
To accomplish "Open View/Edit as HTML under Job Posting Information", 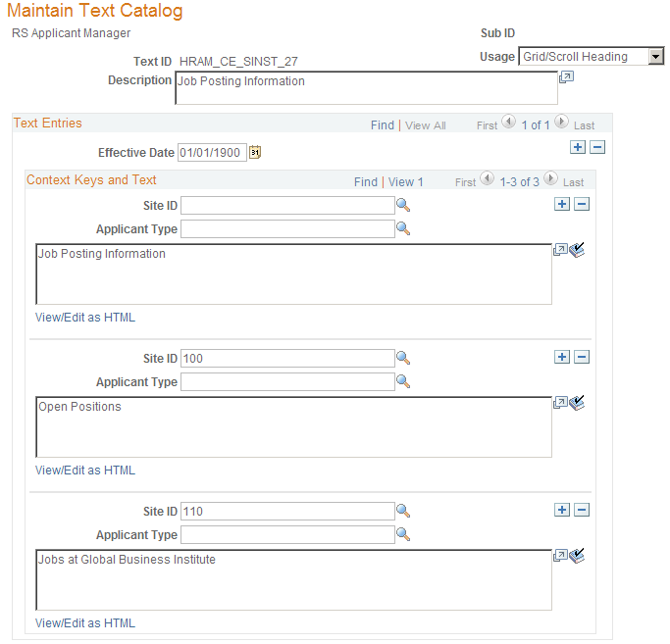I will click(85, 318).
